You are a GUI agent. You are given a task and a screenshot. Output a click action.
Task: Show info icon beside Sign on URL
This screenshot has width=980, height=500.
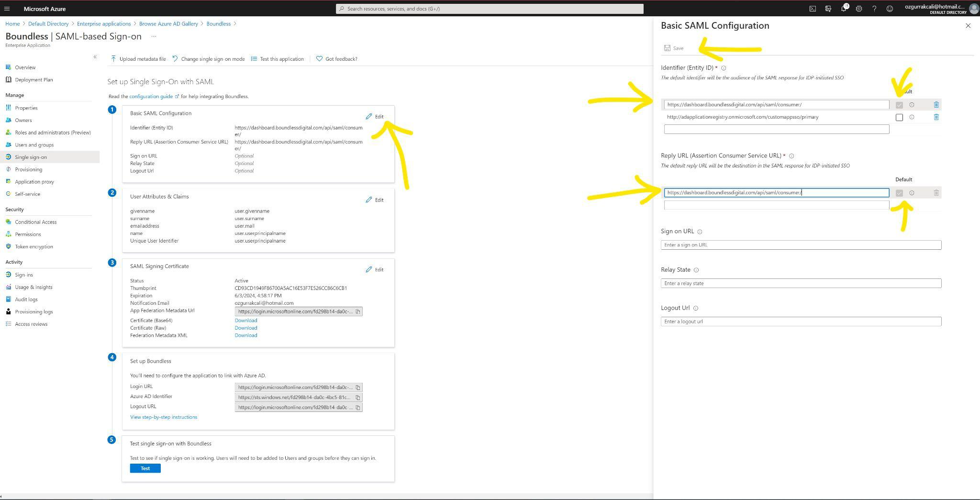[x=700, y=232]
